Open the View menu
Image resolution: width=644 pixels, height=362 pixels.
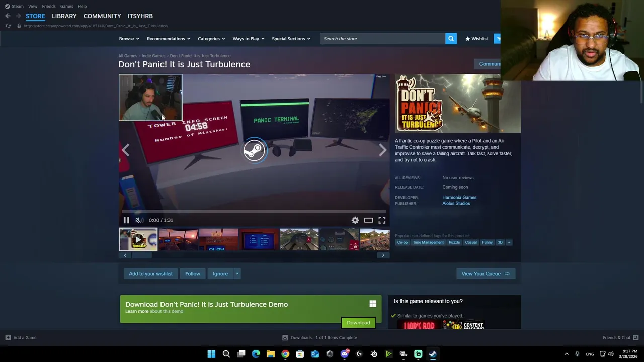tap(33, 6)
